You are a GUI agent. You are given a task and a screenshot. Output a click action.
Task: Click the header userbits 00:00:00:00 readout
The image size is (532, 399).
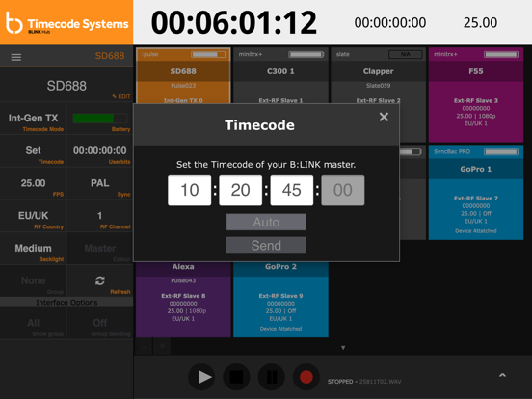pyautogui.click(x=390, y=23)
